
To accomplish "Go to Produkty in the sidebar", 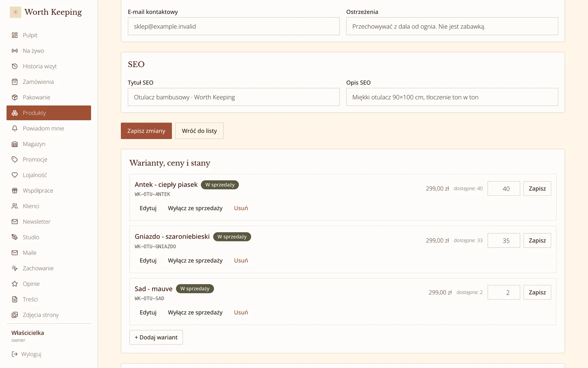I will click(49, 113).
